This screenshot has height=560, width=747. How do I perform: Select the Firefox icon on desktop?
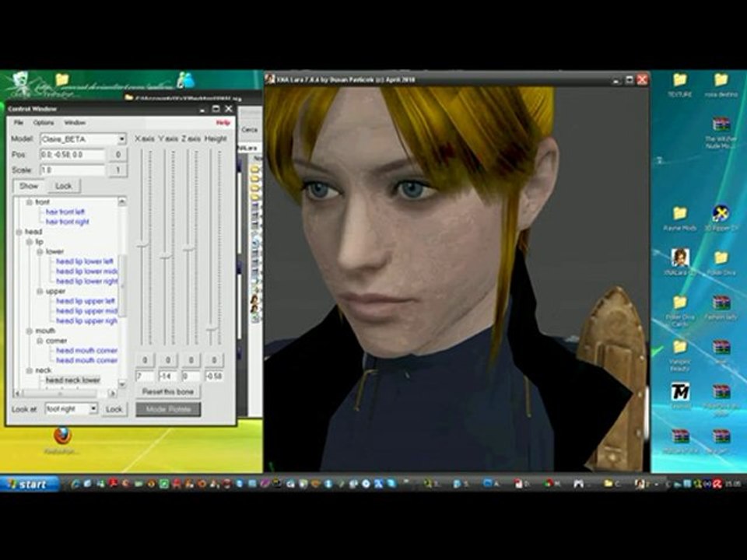[62, 441]
